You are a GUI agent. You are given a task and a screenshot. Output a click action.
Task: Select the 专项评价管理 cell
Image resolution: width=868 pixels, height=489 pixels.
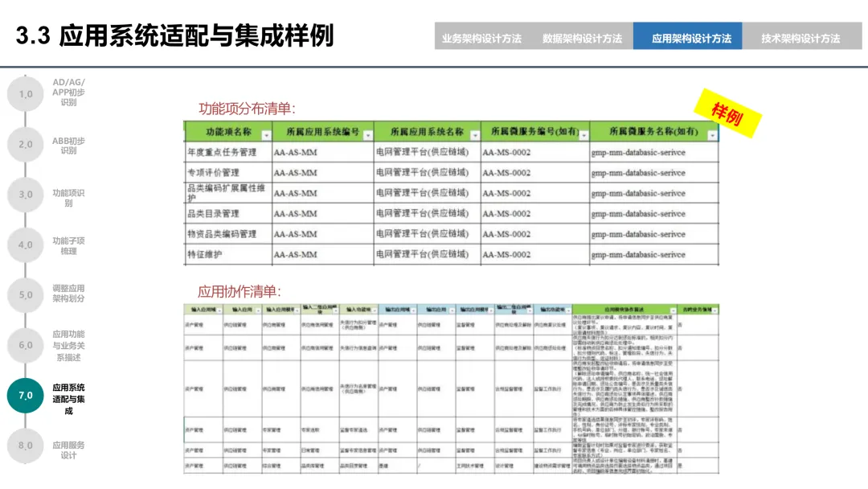[228, 172]
